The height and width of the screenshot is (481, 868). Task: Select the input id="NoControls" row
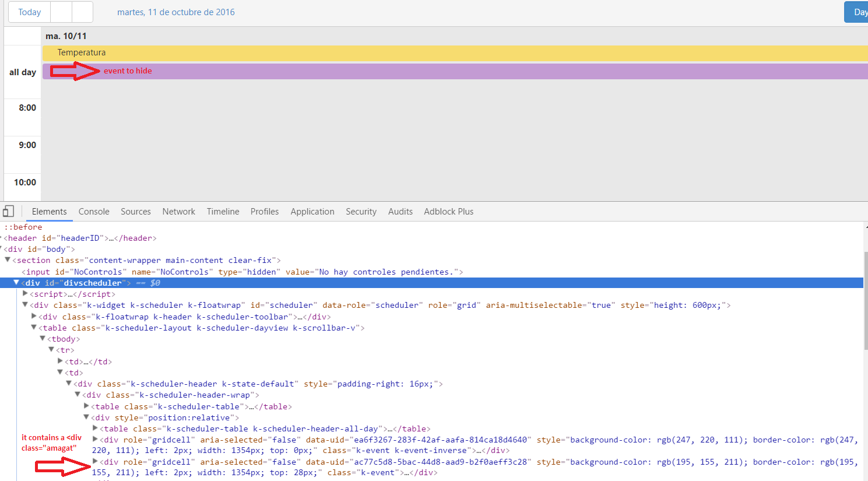coord(243,272)
